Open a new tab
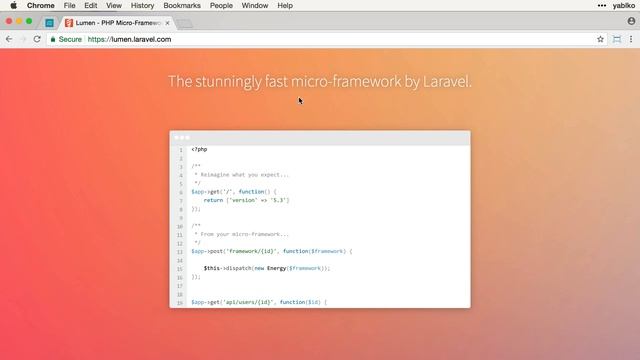This screenshot has height=360, width=640. point(185,24)
